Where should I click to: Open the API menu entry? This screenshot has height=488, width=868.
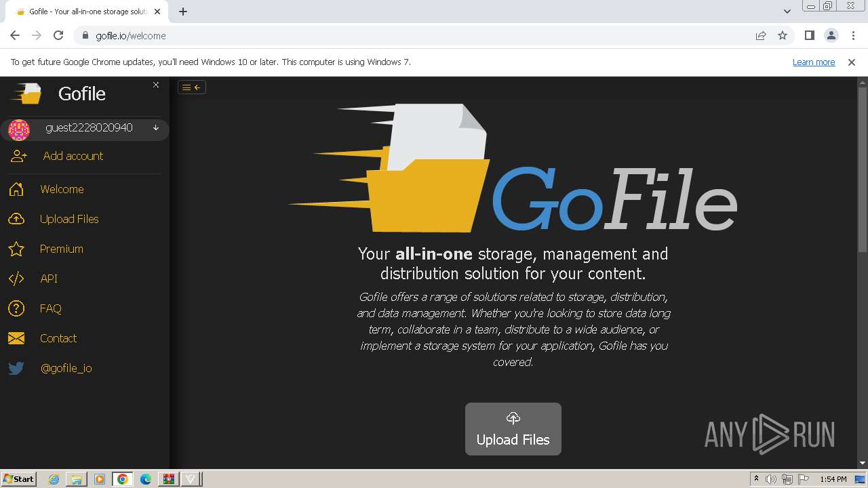click(x=49, y=279)
